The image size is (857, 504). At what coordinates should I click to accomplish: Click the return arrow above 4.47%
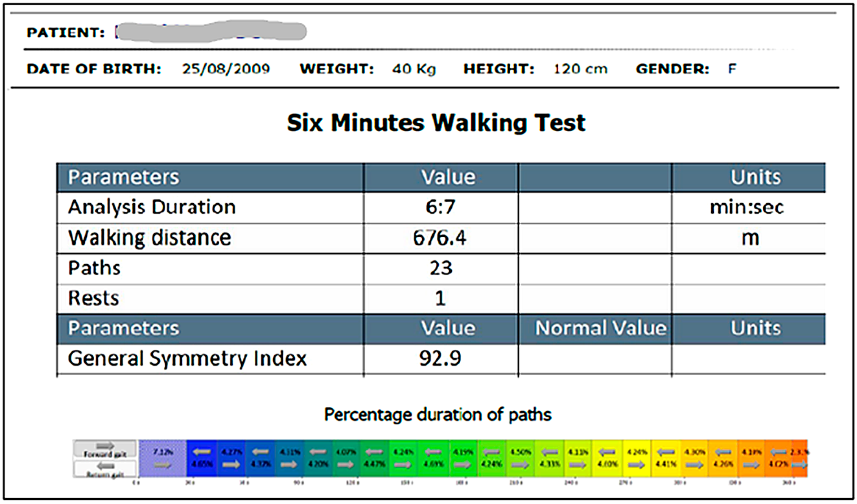pyautogui.click(x=374, y=452)
